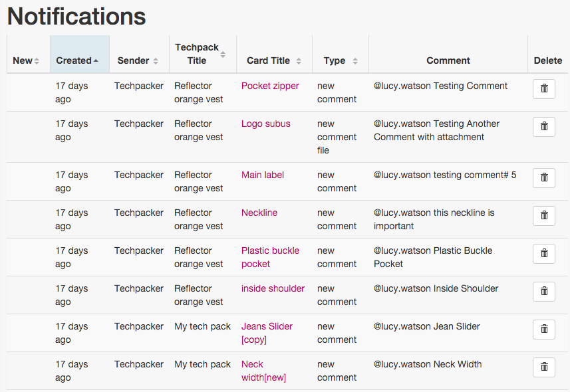
Task: Delete the inside shoulder notification
Action: pos(544,291)
